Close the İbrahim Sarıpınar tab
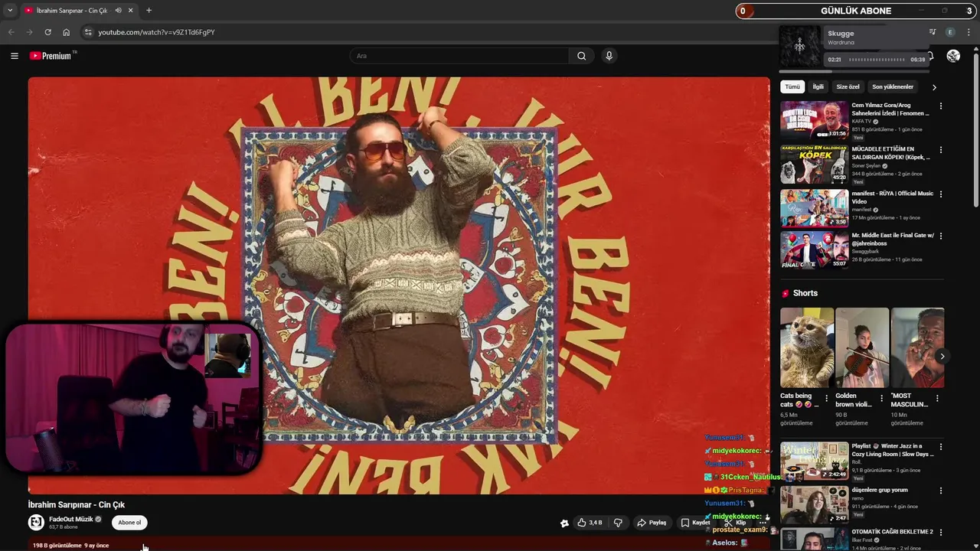Viewport: 980px width, 551px height. [130, 11]
